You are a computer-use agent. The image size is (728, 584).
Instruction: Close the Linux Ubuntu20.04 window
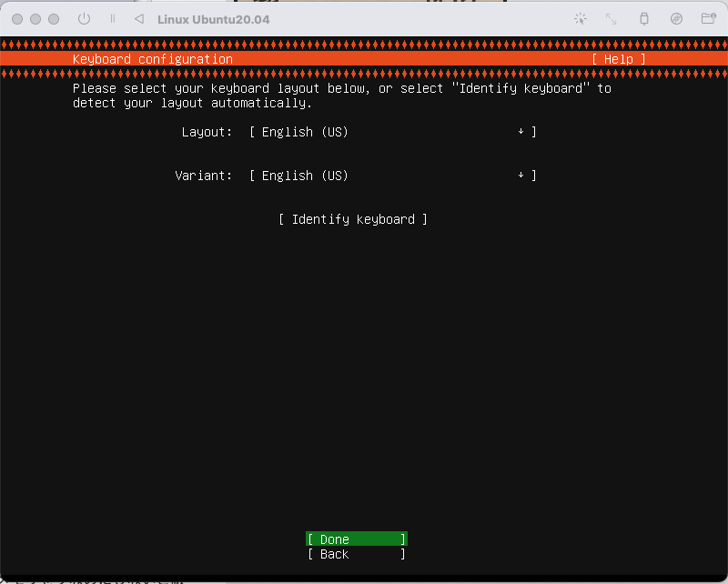(17, 19)
